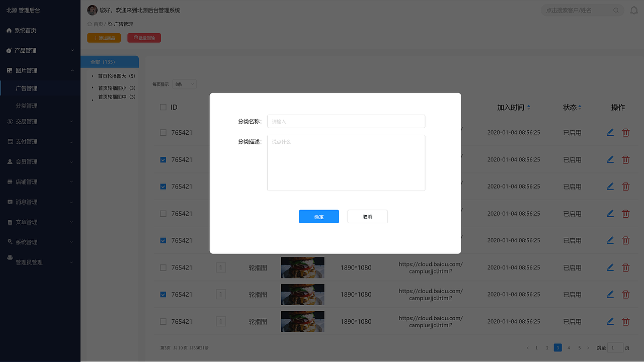Click inside the 分类名称 input field
This screenshot has width=644, height=362.
coord(346,121)
